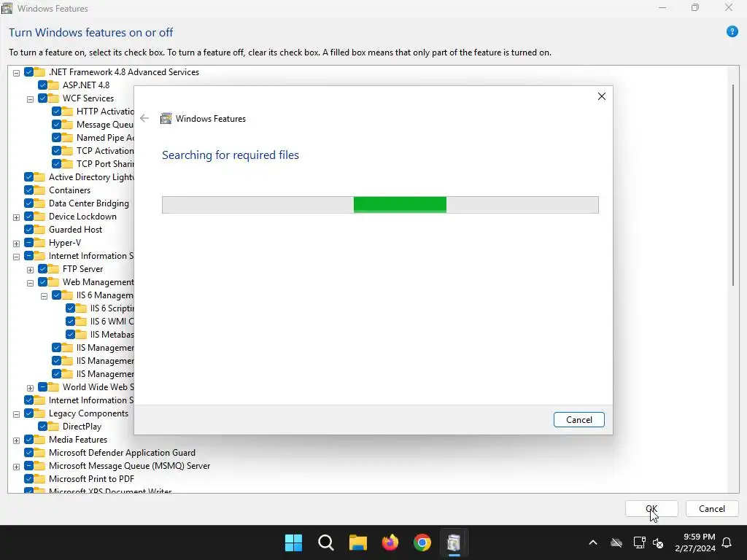747x560 pixels.
Task: Uncheck the Microsoft Defender Application Guard checkbox
Action: (28, 452)
